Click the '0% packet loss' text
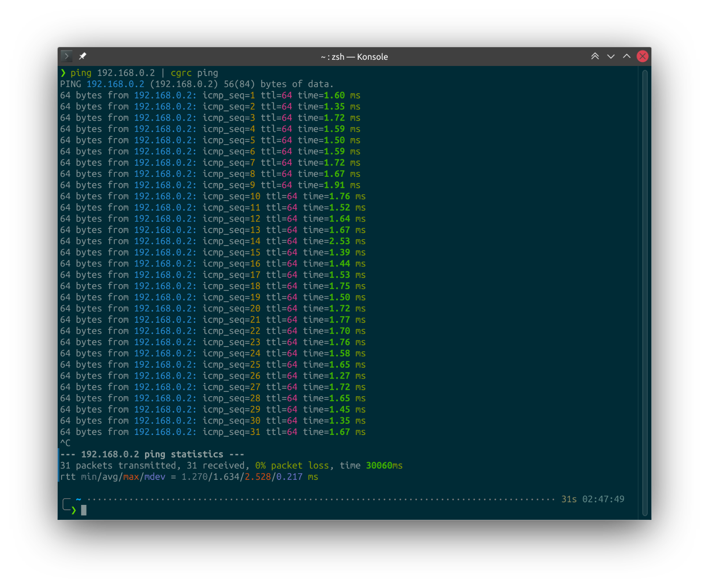709x588 pixels. tap(292, 465)
